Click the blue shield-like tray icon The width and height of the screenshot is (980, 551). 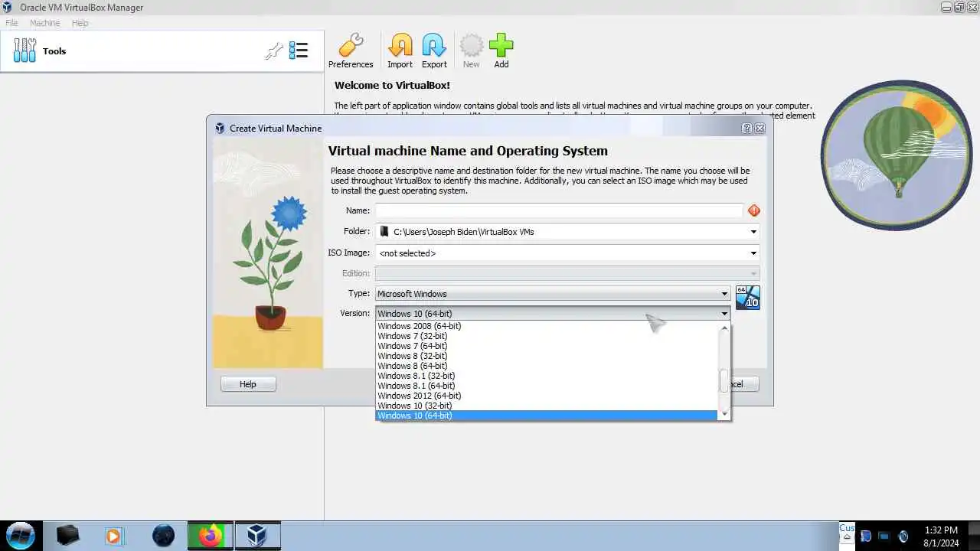click(866, 536)
